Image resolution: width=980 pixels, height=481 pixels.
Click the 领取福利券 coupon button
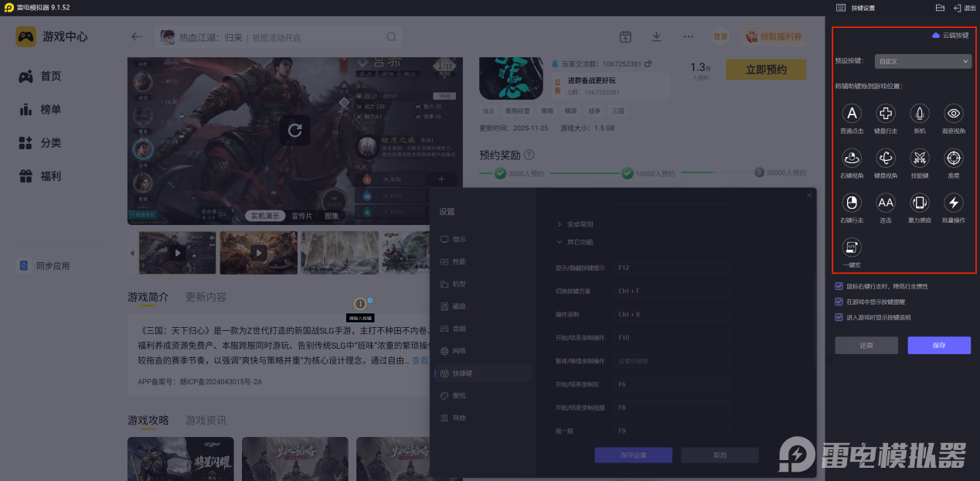coord(774,36)
